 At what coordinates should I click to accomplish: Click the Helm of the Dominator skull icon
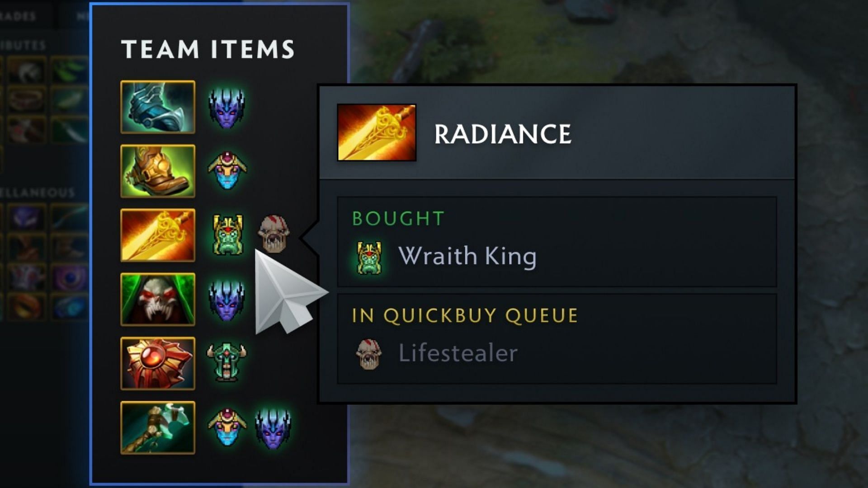point(158,300)
